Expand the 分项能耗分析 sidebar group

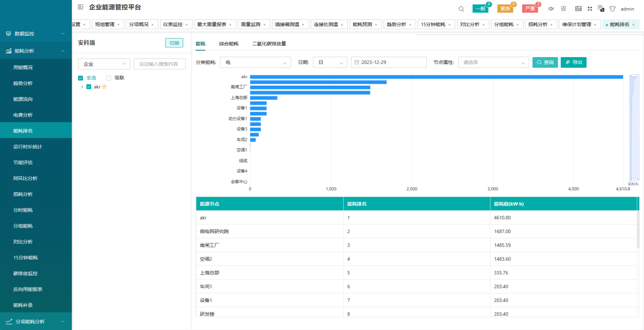[x=36, y=321]
